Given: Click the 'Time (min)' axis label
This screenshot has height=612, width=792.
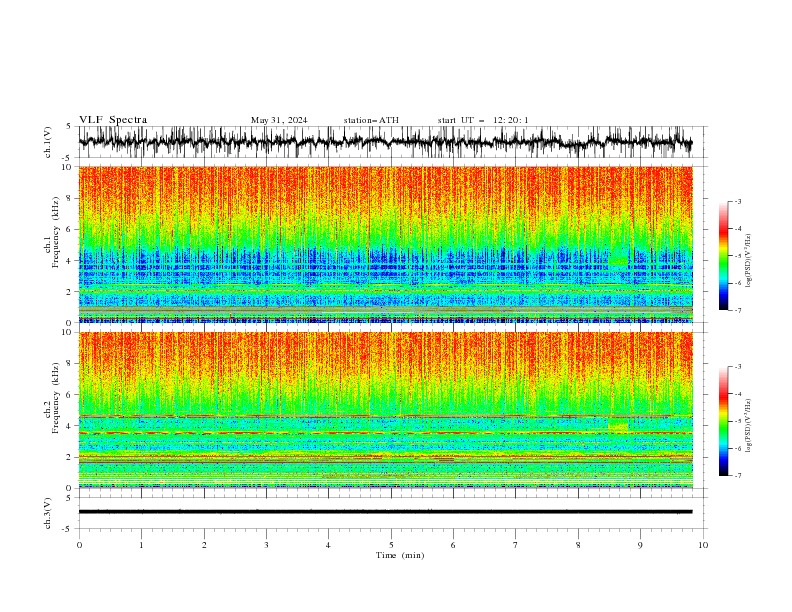Looking at the screenshot, I should [x=400, y=555].
